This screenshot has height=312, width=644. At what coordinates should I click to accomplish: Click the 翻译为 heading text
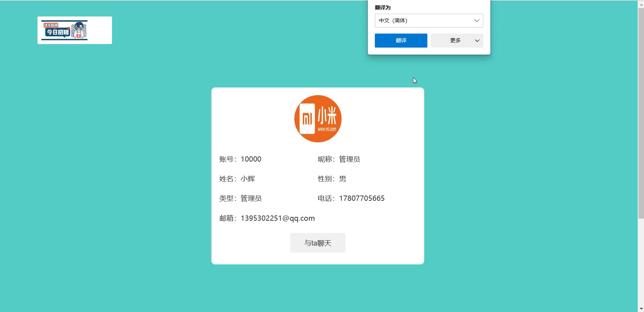[x=383, y=7]
